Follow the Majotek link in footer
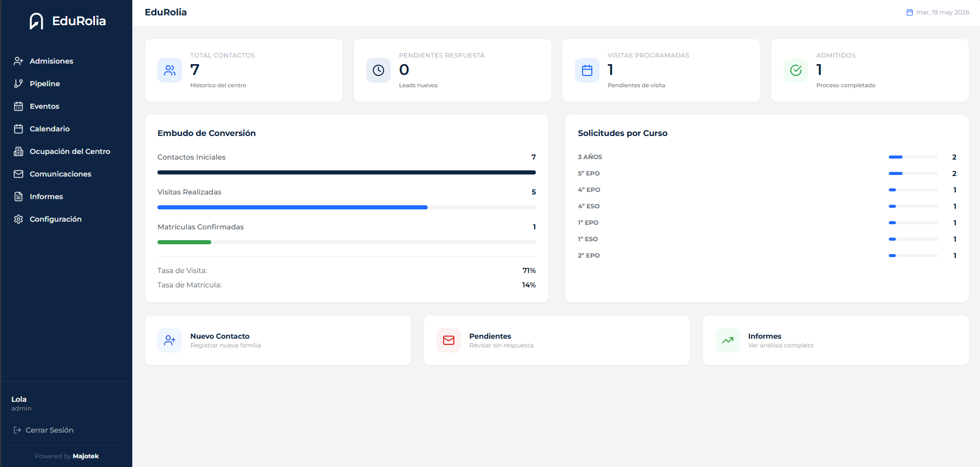This screenshot has width=980, height=467. coord(86,456)
